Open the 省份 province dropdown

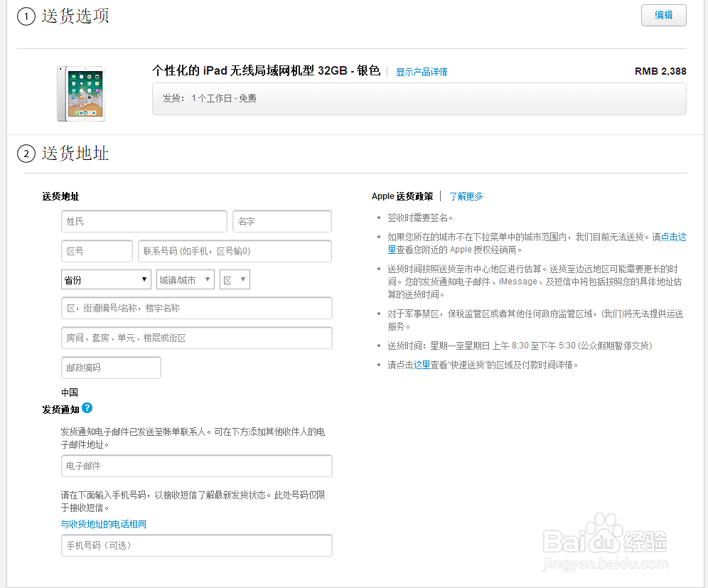click(106, 279)
